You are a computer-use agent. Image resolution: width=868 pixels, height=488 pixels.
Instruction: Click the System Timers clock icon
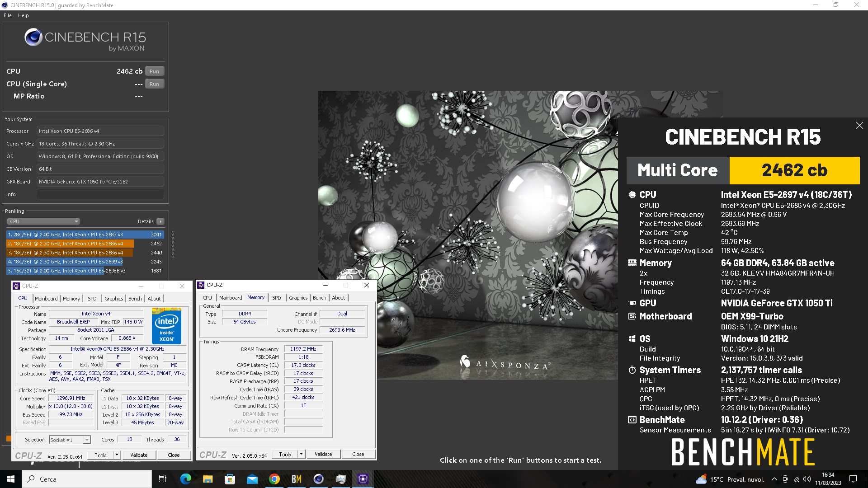632,370
